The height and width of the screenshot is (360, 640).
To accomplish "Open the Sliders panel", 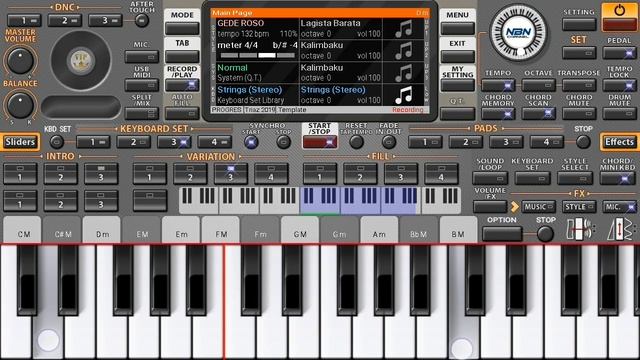I will [x=20, y=142].
